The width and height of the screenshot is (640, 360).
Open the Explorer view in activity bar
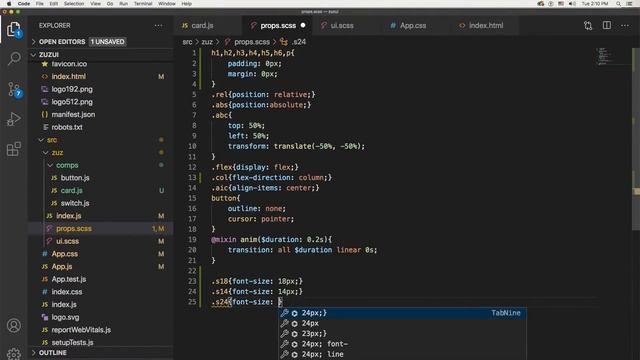(x=14, y=29)
